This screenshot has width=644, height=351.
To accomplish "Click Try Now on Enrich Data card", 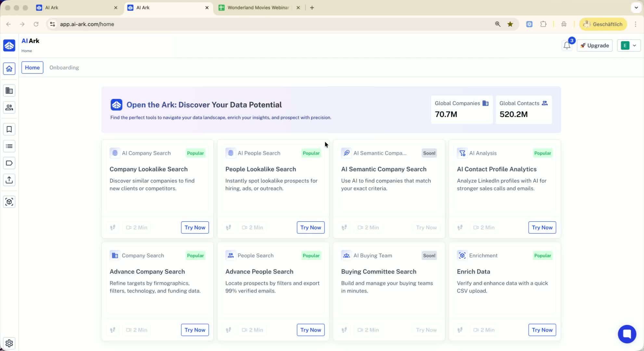I will (x=542, y=330).
